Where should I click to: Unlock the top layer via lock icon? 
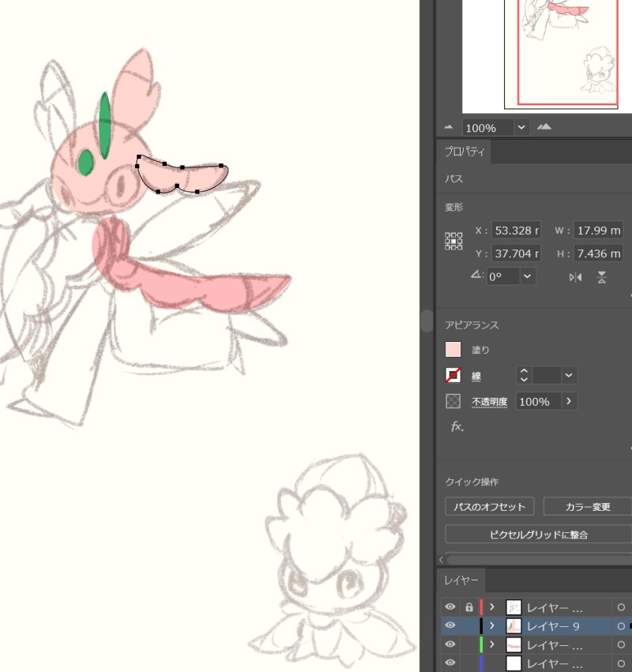coord(469,607)
